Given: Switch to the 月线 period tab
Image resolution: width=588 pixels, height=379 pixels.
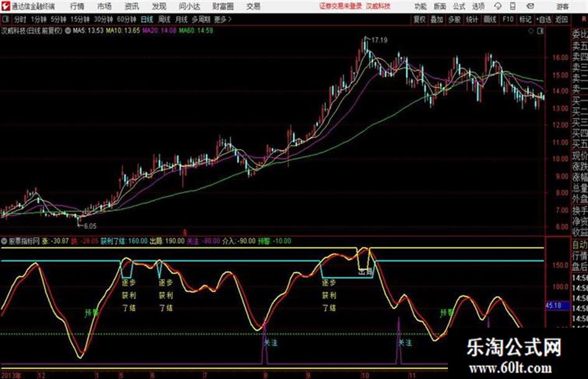Looking at the screenshot, I should tap(182, 19).
